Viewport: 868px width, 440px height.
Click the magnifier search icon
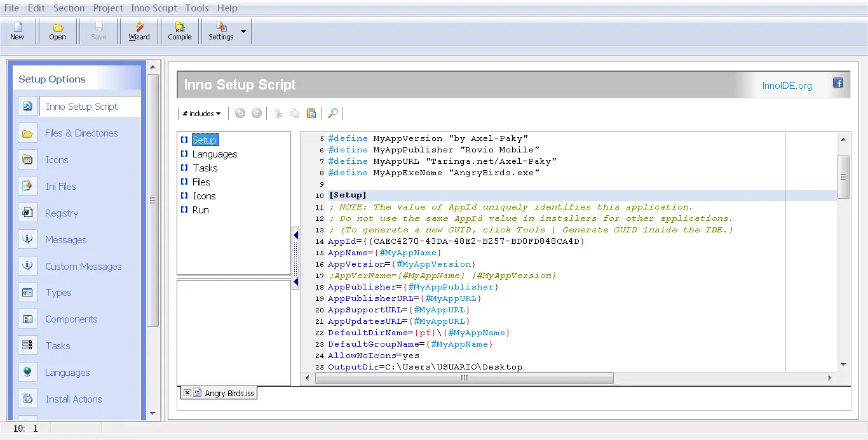[x=333, y=113]
